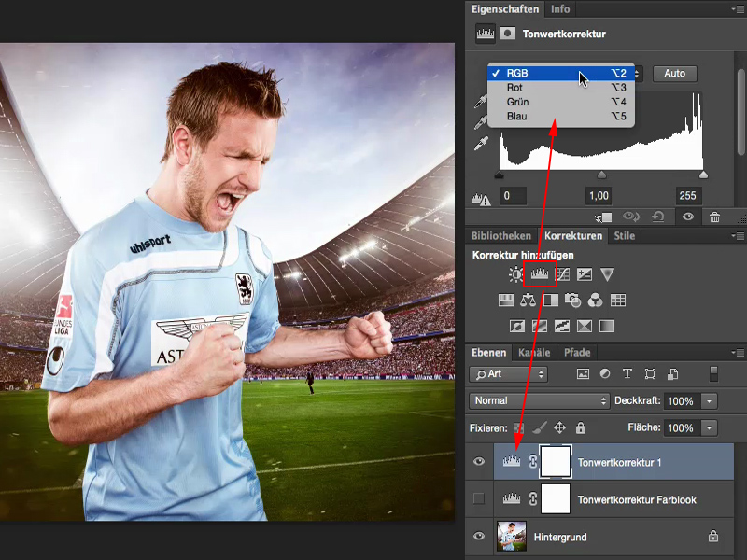Click the white input level slider handle

(703, 175)
